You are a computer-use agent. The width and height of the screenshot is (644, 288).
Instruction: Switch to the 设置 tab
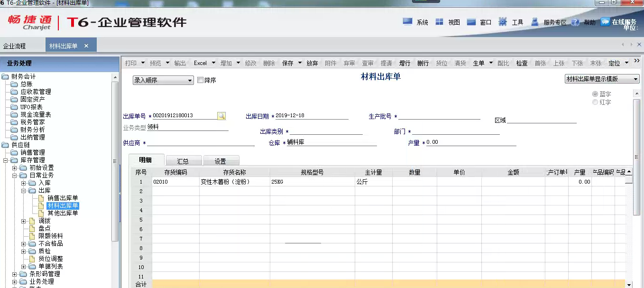coord(220,161)
